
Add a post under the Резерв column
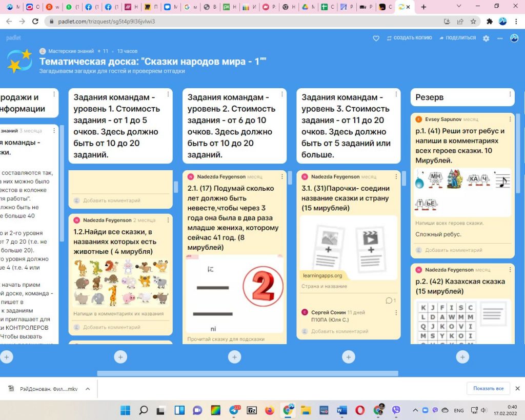[462, 357]
